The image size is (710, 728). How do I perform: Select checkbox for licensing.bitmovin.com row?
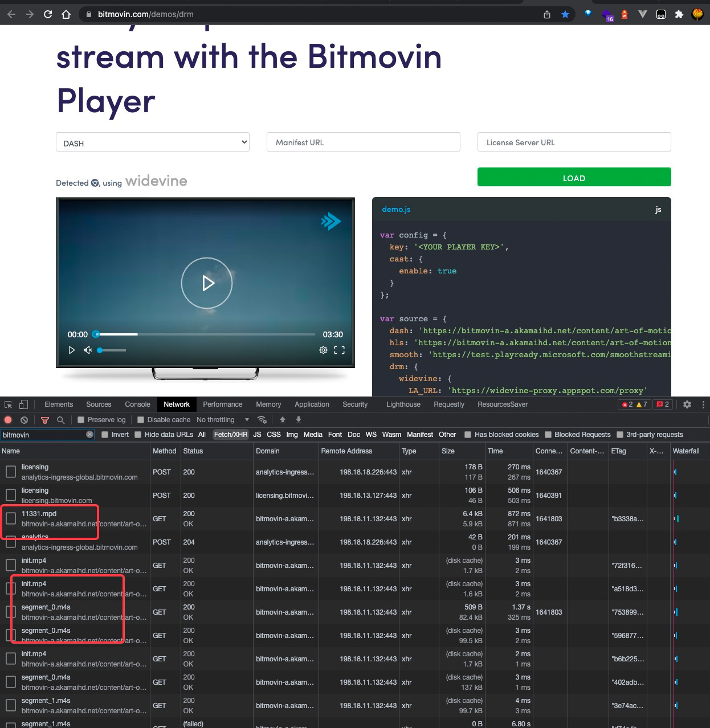[x=11, y=495]
